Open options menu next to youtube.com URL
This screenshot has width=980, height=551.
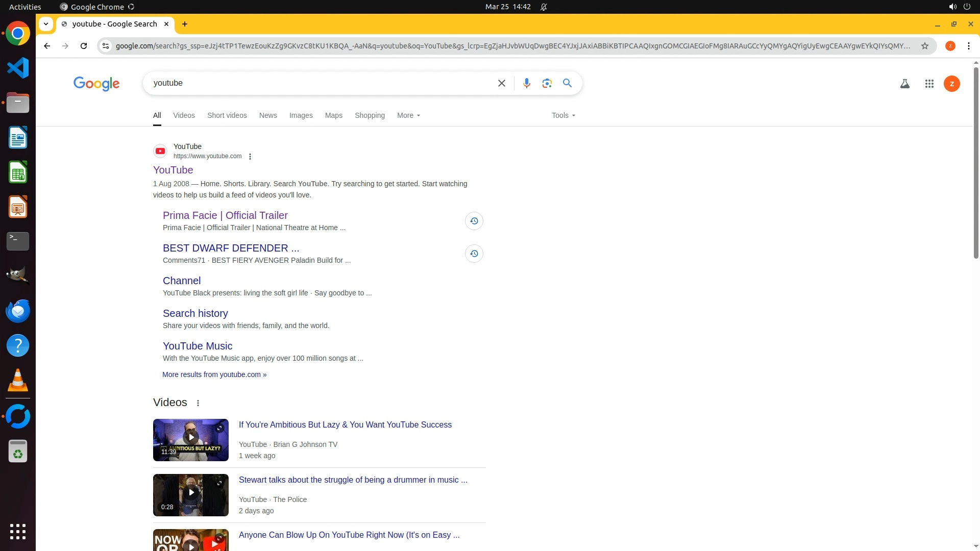[250, 157]
